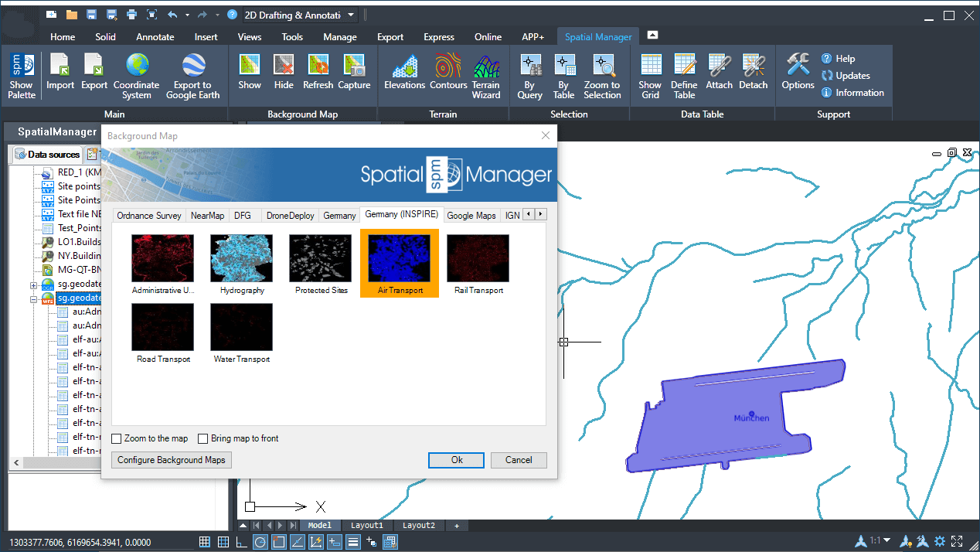Refresh the background map
Viewport: 980px width, 552px height.
pyautogui.click(x=318, y=72)
